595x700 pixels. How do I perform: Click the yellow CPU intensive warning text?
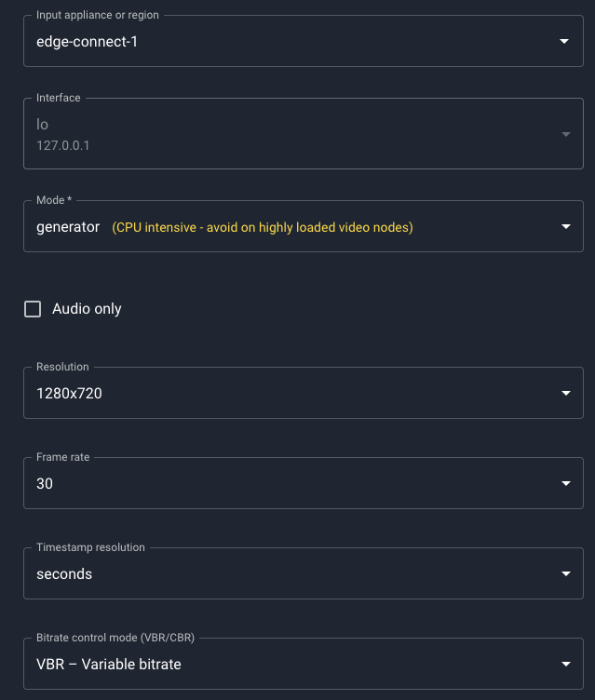click(262, 227)
